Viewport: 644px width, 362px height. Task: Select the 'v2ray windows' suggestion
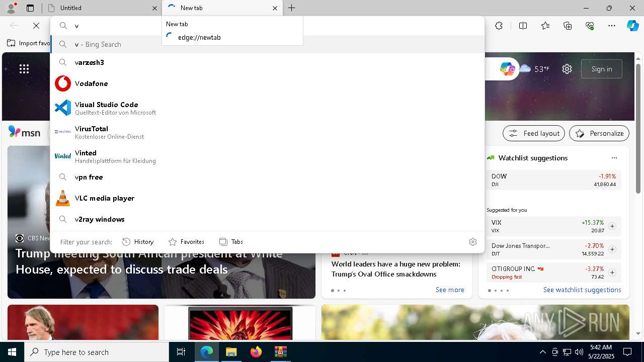pyautogui.click(x=267, y=219)
